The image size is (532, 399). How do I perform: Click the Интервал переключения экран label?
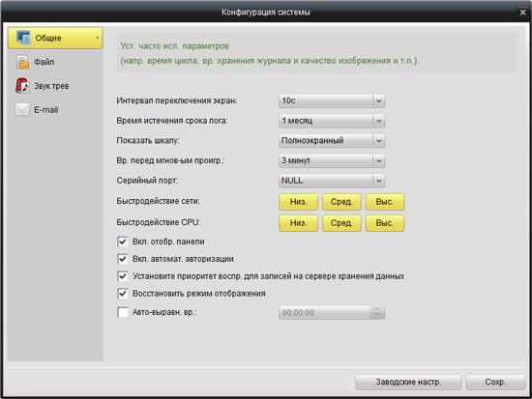(177, 100)
